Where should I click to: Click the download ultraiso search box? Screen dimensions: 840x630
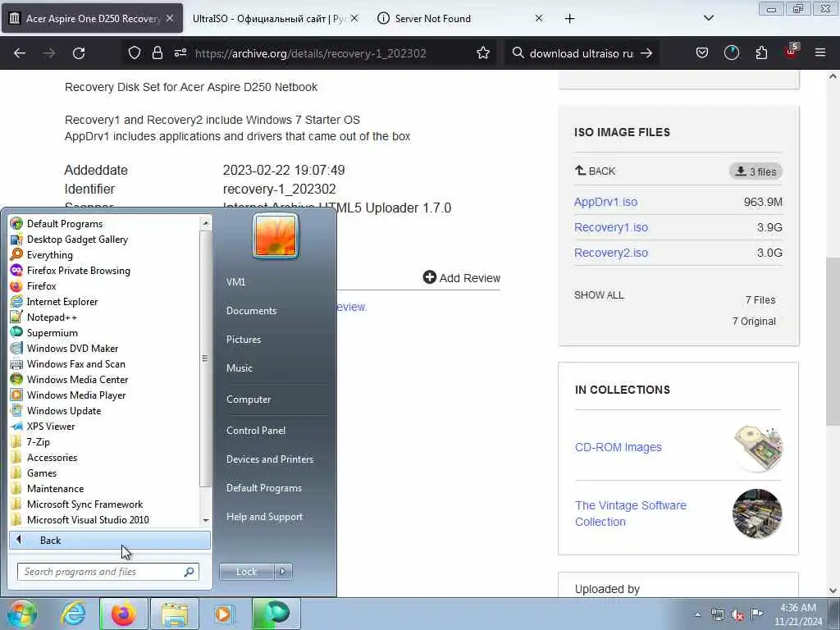582,53
